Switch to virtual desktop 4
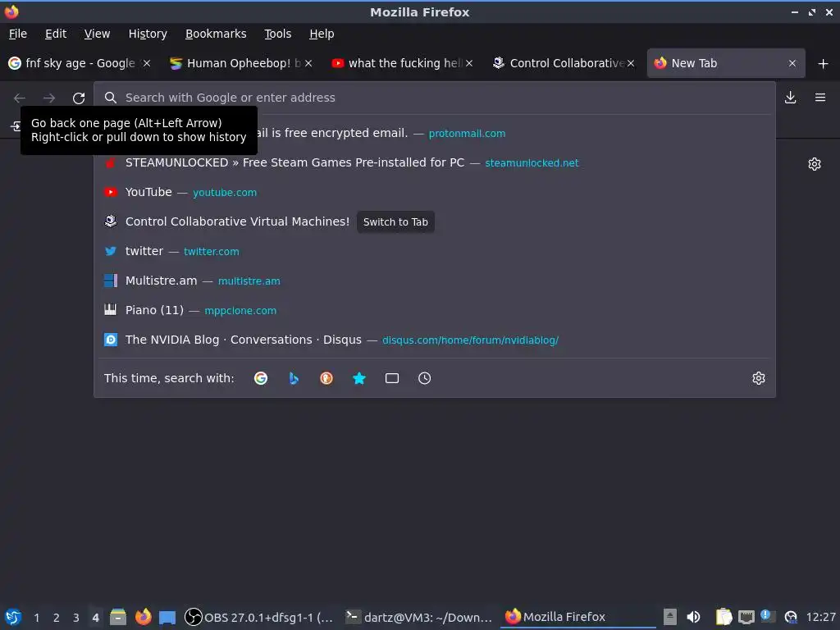Viewport: 840px width, 630px height. (95, 618)
